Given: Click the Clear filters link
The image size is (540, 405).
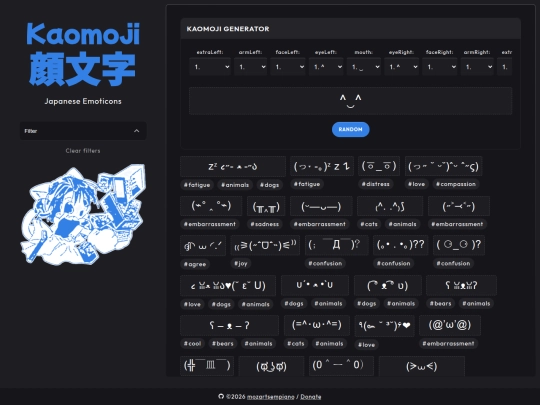Looking at the screenshot, I should click(83, 151).
